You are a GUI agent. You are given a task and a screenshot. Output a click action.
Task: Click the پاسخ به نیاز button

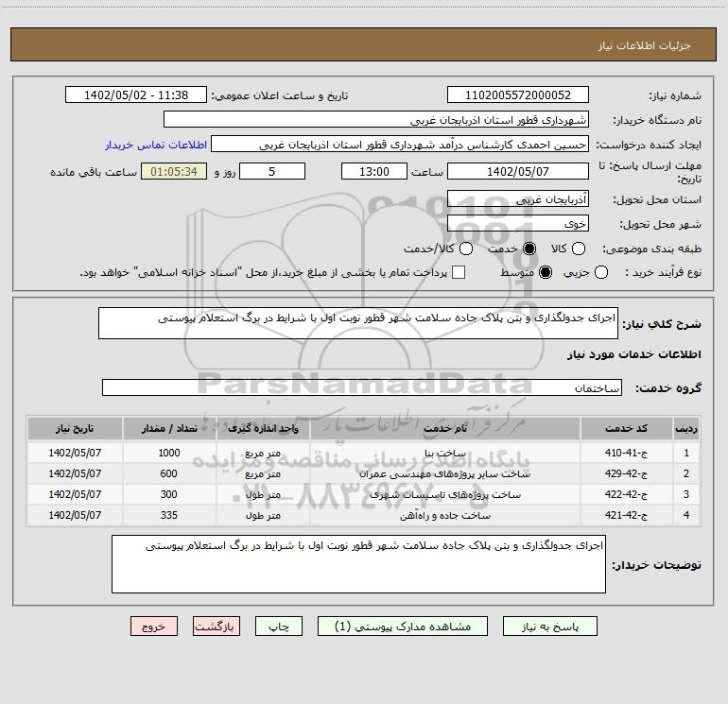549,627
